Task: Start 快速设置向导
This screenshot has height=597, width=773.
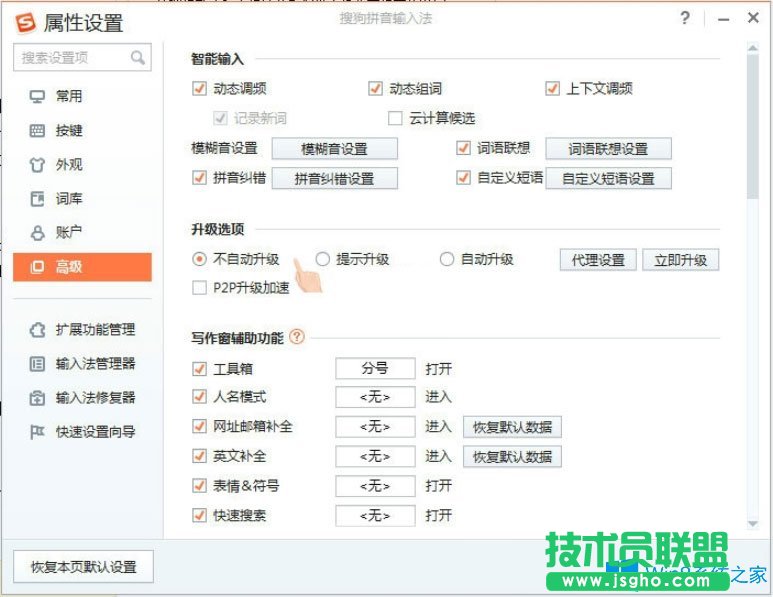Action: pos(82,432)
